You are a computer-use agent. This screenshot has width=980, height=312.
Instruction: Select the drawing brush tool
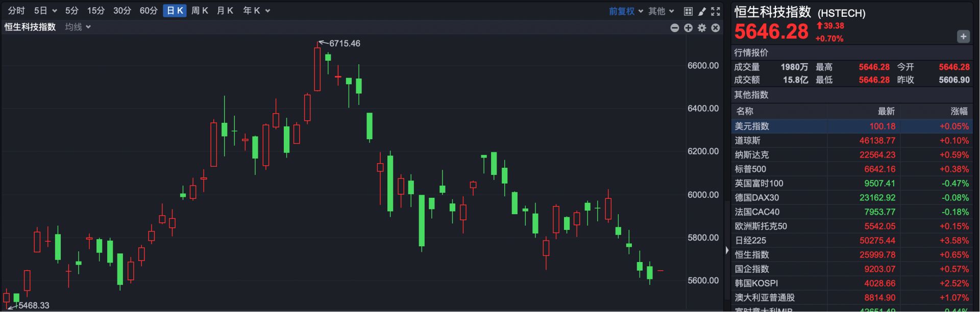(702, 10)
